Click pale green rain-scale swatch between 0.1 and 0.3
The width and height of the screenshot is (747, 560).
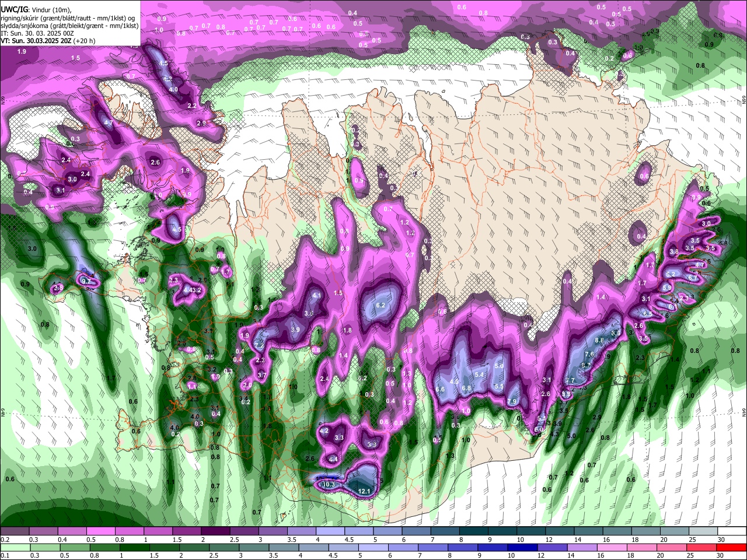click(x=15, y=547)
